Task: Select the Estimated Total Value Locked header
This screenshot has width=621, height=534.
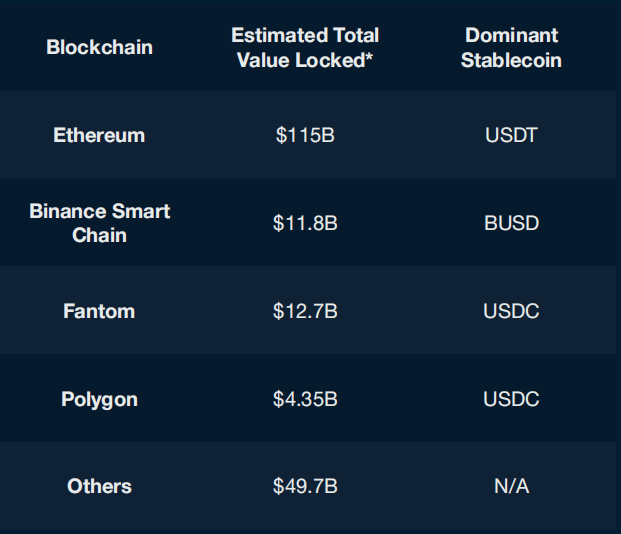Action: (x=305, y=48)
